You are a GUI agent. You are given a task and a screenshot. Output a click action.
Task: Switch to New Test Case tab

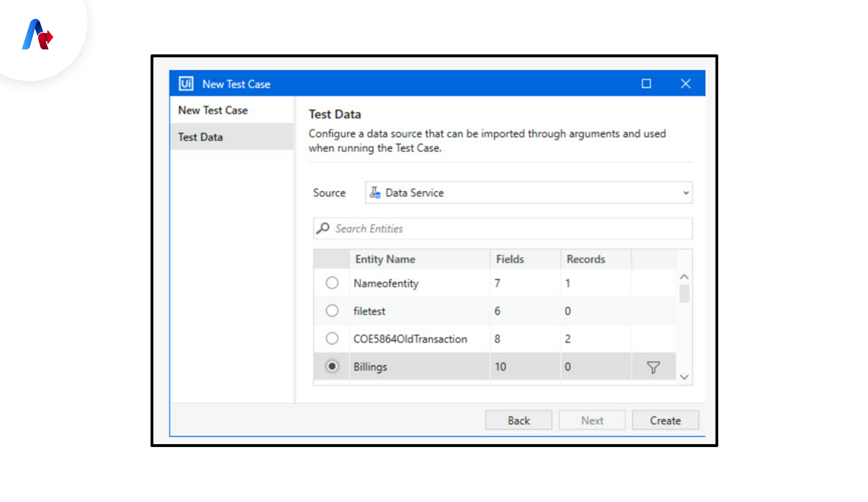click(x=214, y=110)
